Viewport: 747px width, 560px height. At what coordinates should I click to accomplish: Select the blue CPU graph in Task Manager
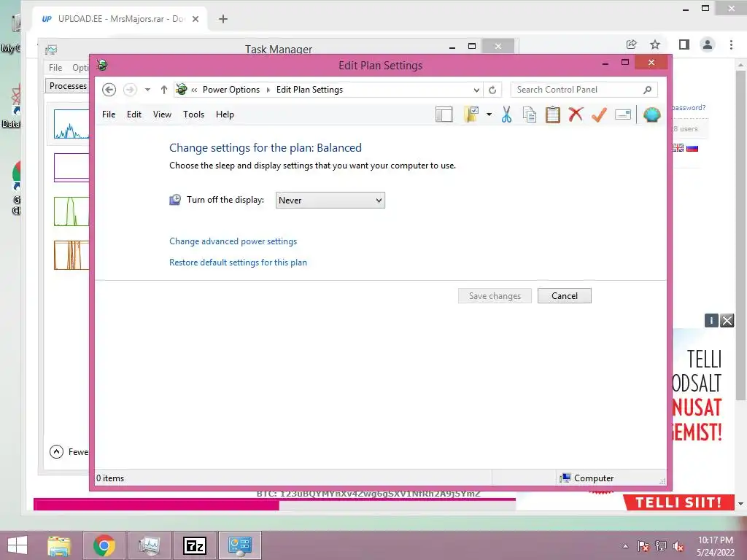click(x=71, y=124)
